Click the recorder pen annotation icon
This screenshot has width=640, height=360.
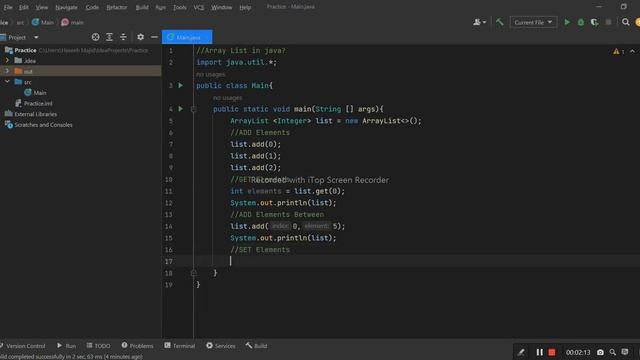(521, 352)
